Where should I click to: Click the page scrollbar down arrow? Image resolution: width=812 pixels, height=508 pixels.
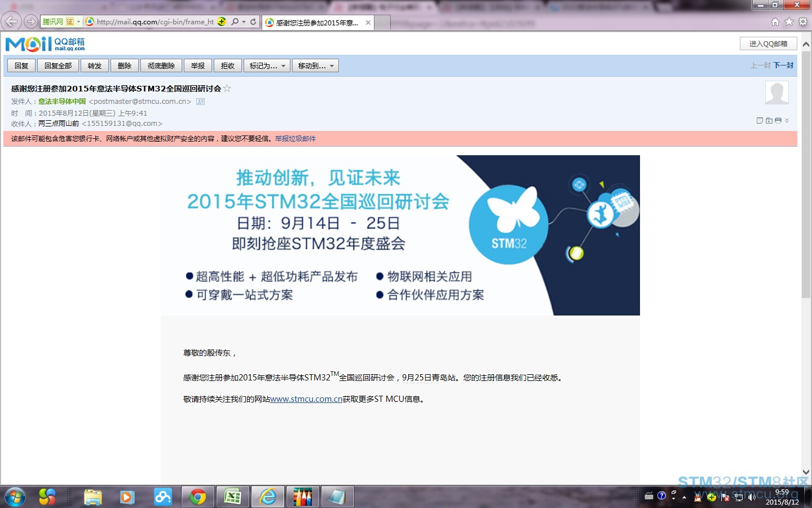click(806, 472)
